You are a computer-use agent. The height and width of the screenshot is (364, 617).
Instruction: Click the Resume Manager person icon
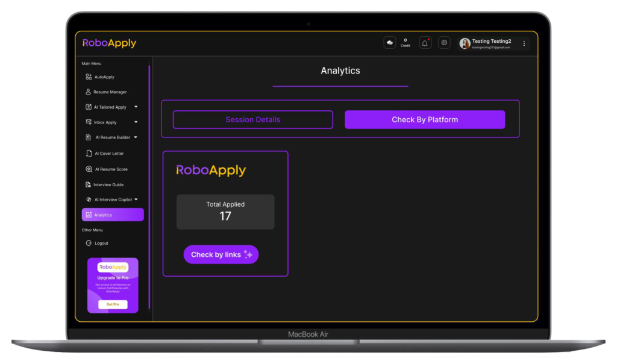pos(88,92)
